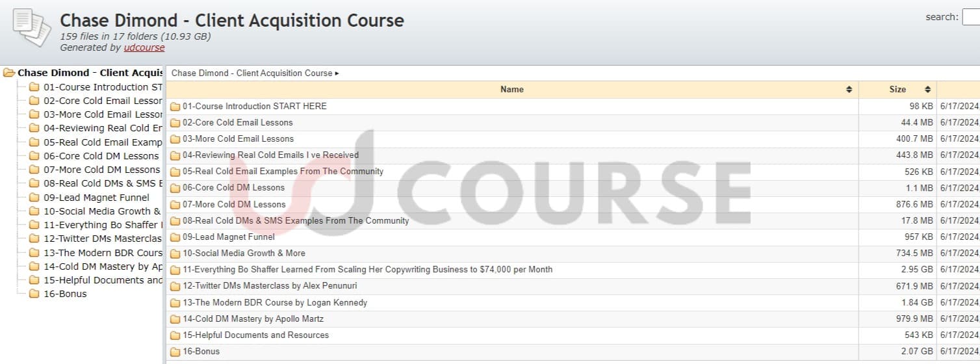The height and width of the screenshot is (364, 980).
Task: Select 10-Social Media Growth in the sidebar tree
Action: (101, 211)
